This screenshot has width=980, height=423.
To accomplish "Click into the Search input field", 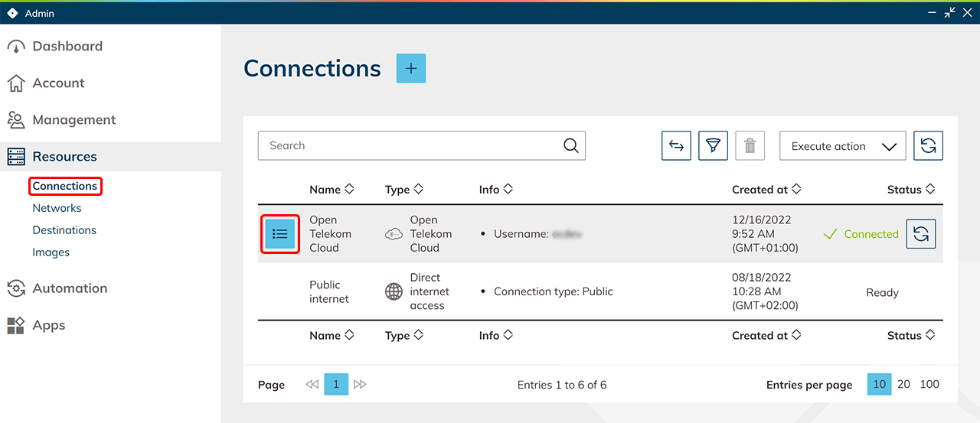I will click(x=410, y=146).
